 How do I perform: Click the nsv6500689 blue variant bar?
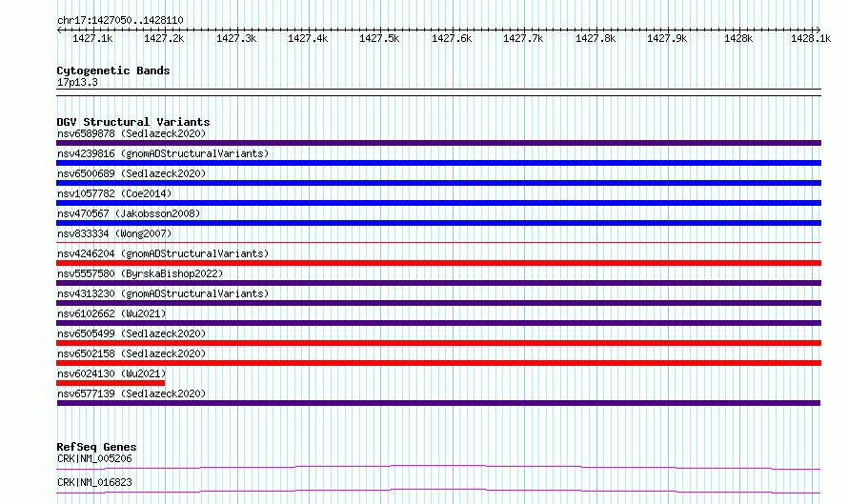(x=438, y=183)
